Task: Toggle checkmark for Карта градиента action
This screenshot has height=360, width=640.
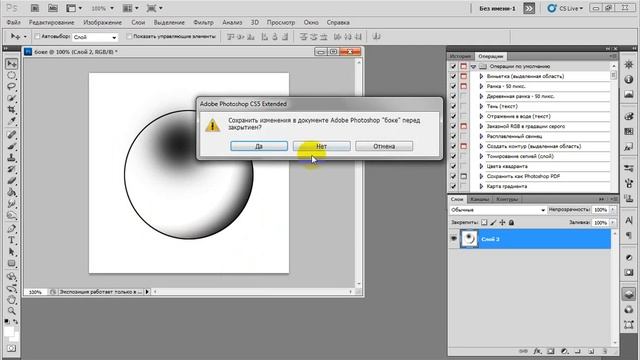Action: coord(453,186)
